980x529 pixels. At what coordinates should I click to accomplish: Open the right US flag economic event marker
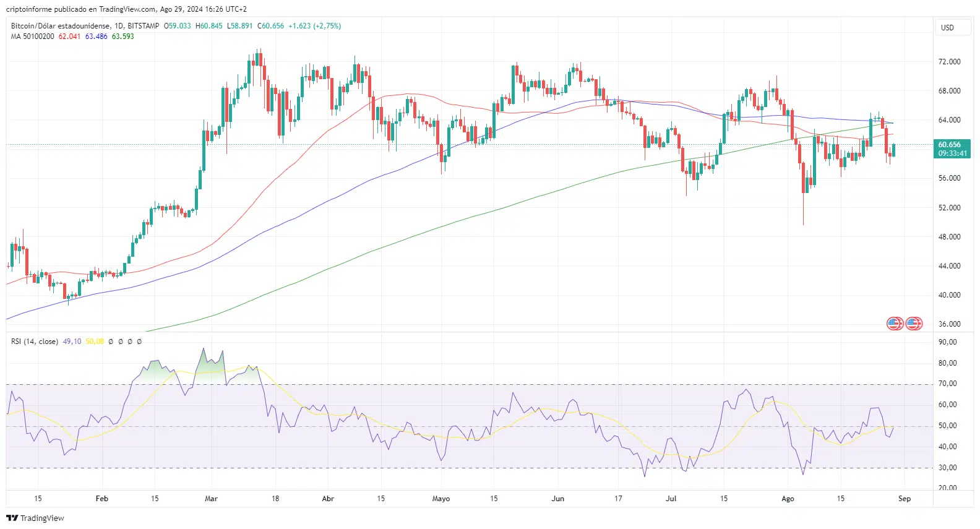coord(914,324)
